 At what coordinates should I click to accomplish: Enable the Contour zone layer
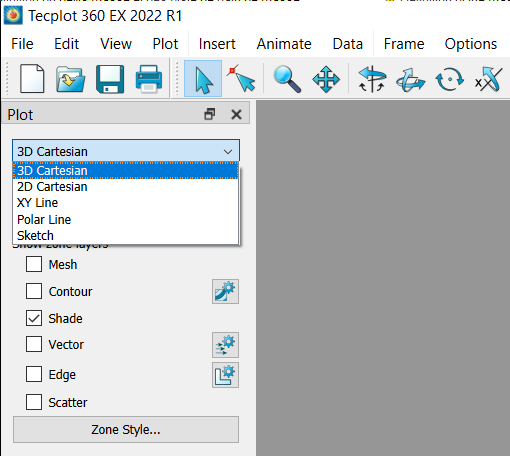click(34, 291)
